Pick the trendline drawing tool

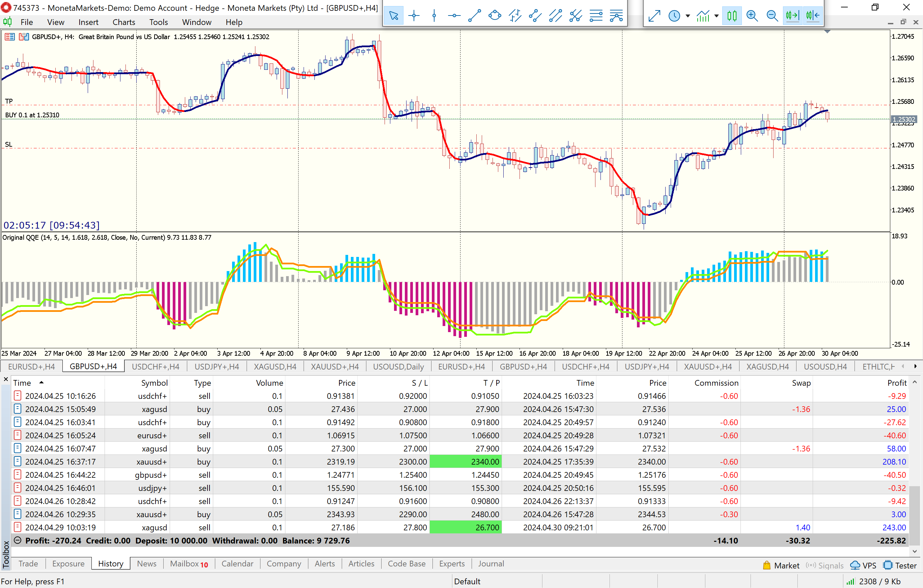[x=474, y=16]
